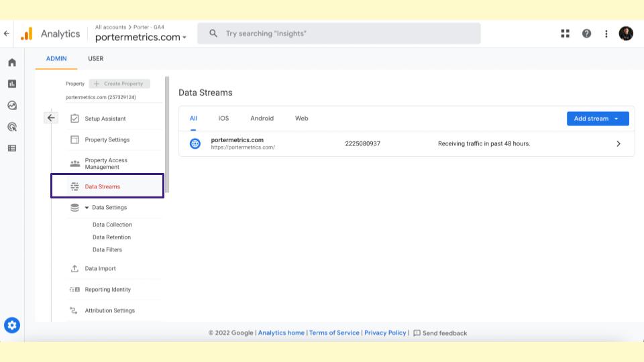
Task: Open the portermetrics.com property selector dropdown
Action: tap(140, 38)
